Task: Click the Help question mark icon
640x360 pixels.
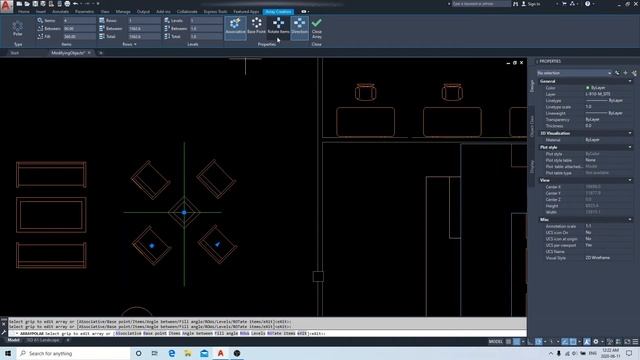Action: click(587, 4)
